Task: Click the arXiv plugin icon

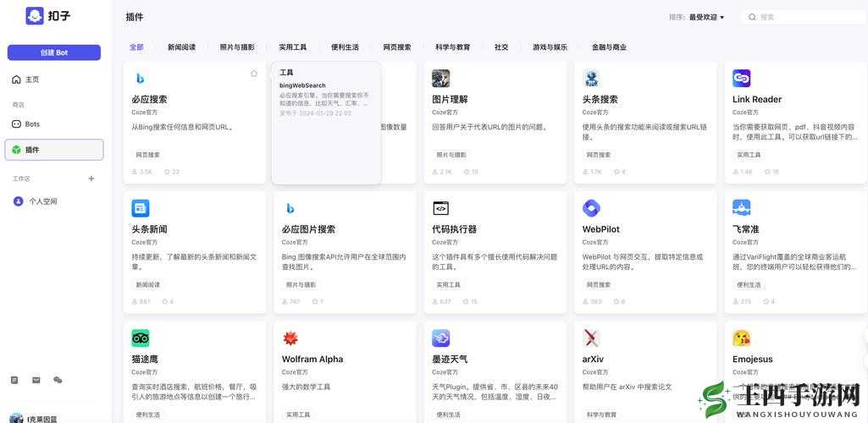Action: pos(591,338)
